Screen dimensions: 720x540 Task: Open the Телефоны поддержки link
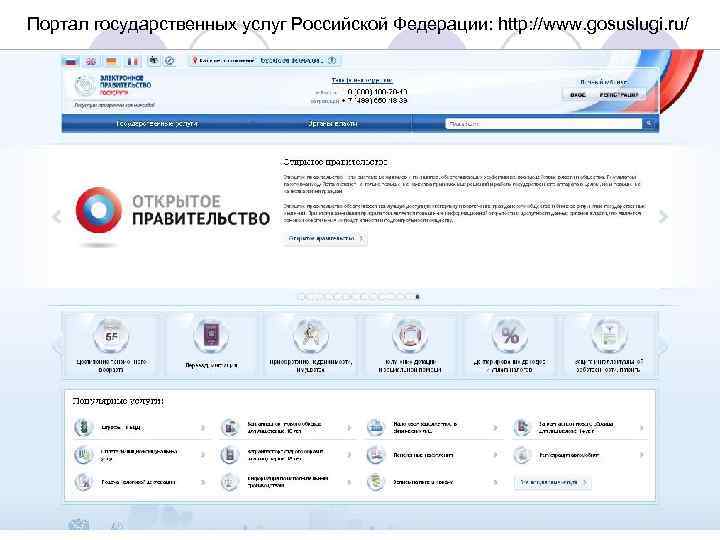click(x=362, y=80)
